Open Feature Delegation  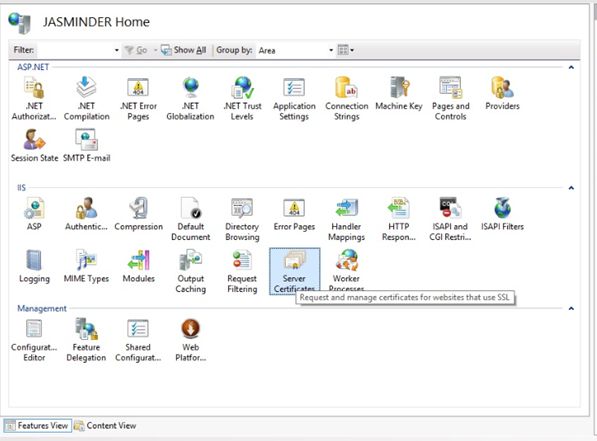(86, 340)
